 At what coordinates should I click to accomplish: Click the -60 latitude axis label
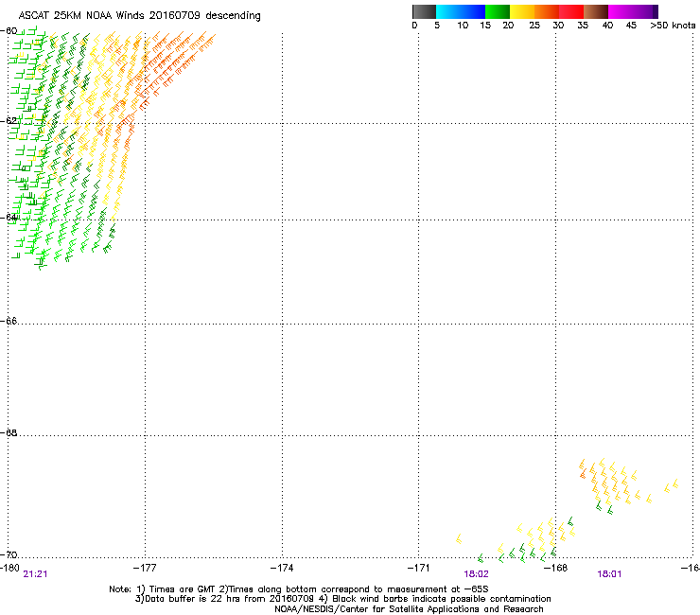(9, 31)
